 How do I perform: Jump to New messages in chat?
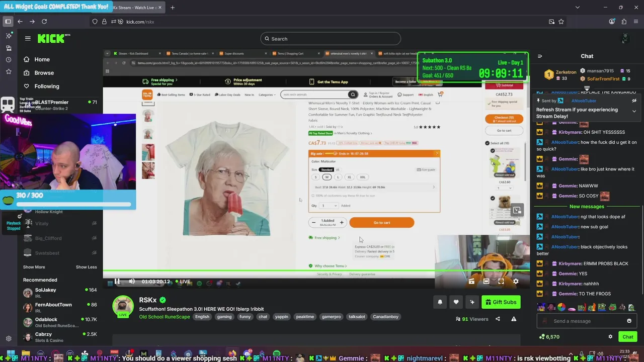click(587, 207)
